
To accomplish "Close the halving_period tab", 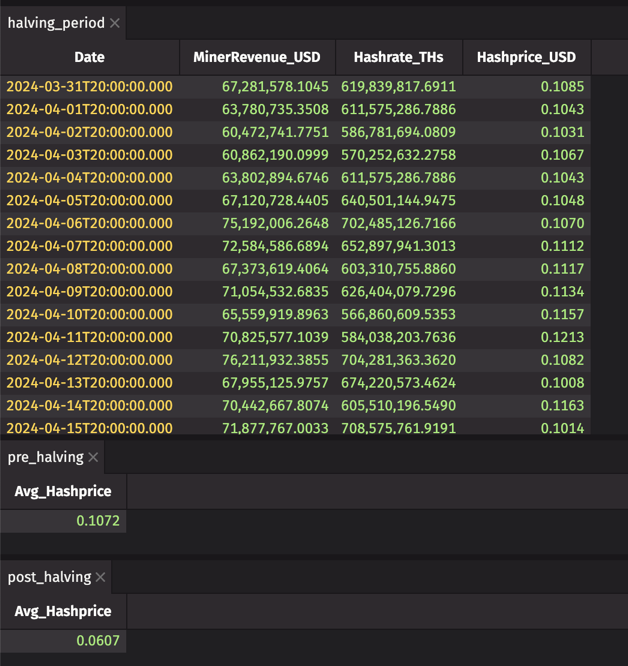I will click(115, 23).
